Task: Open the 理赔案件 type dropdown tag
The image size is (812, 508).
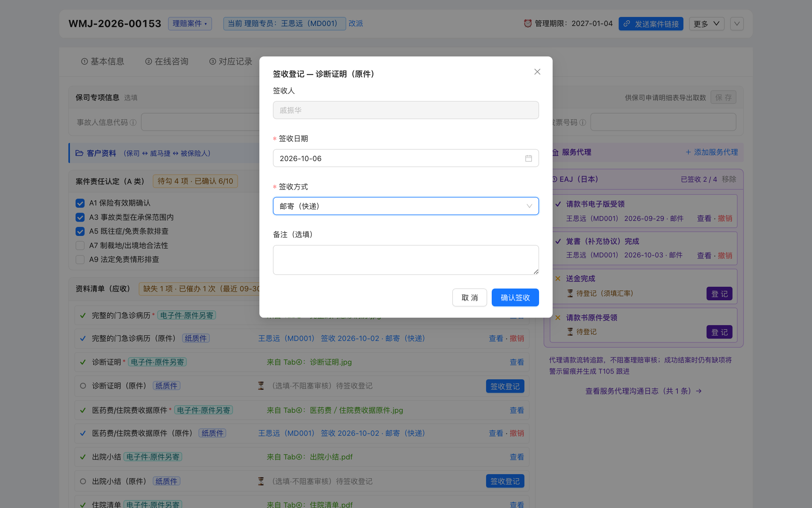Action: click(190, 23)
